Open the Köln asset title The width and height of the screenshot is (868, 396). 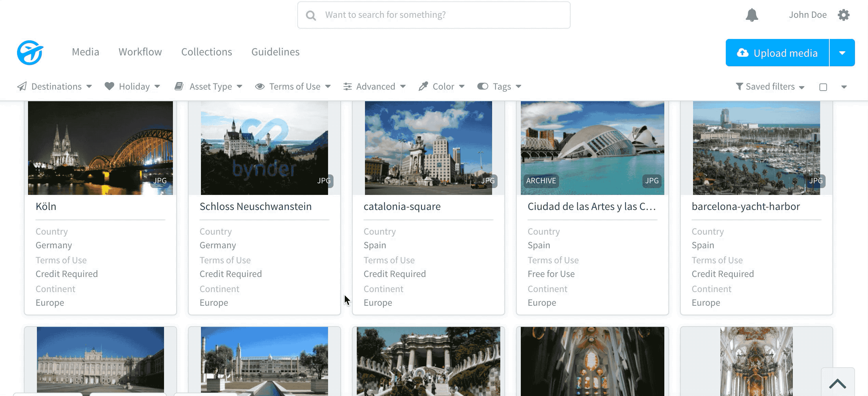click(x=46, y=207)
